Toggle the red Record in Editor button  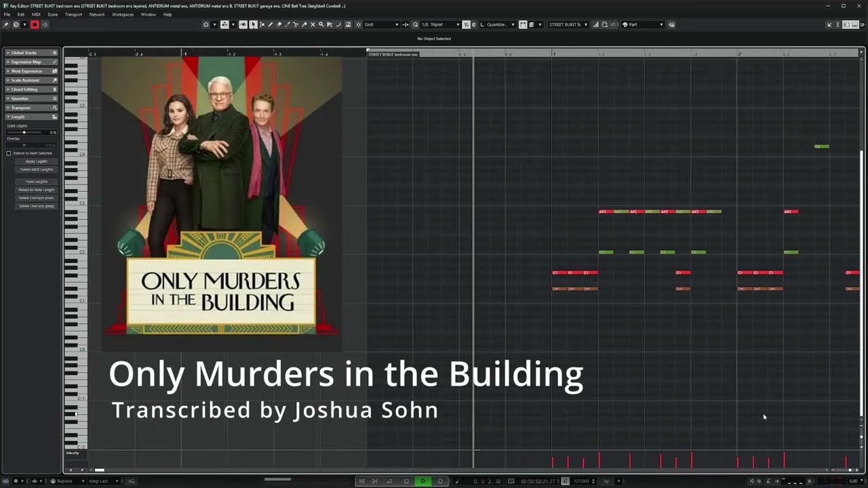[x=35, y=24]
